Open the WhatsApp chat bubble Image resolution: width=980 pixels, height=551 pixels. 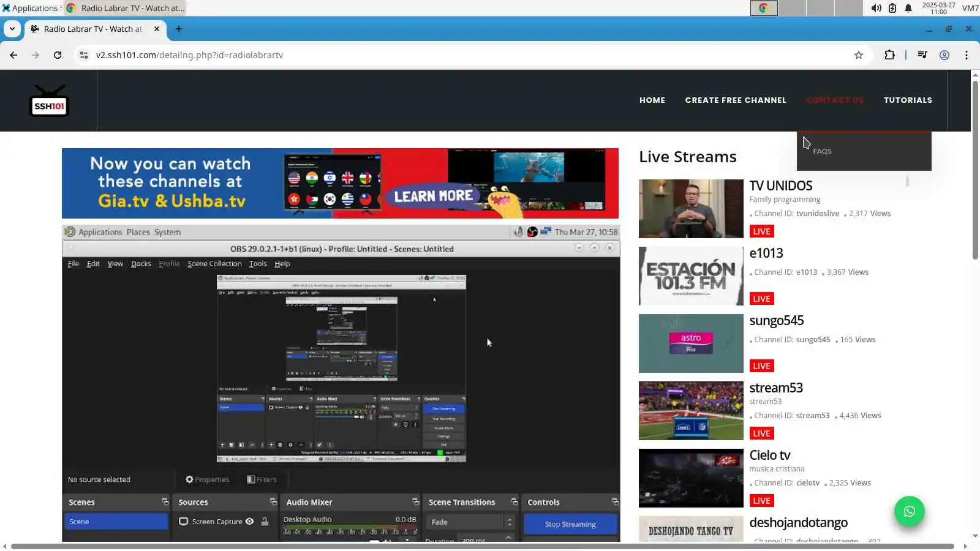[x=909, y=511]
